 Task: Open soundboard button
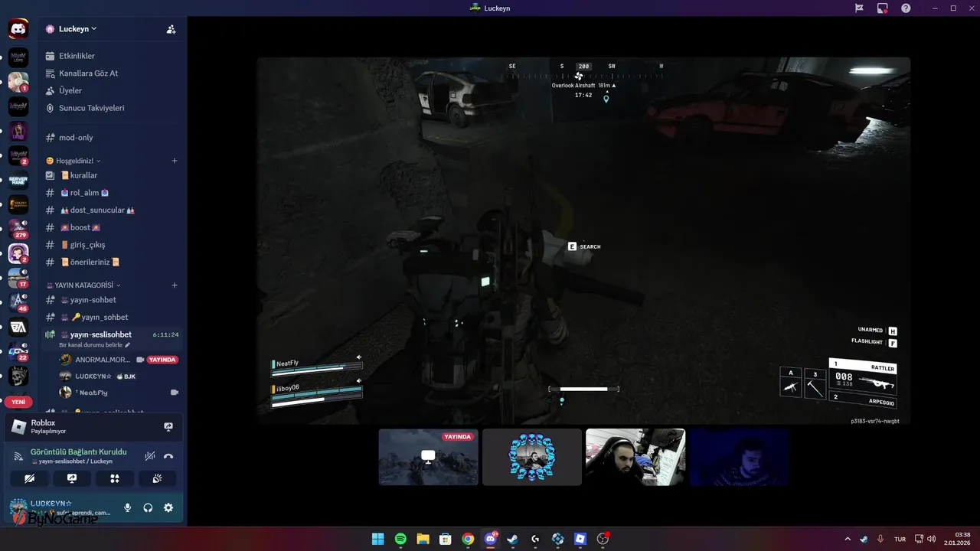[x=158, y=478]
